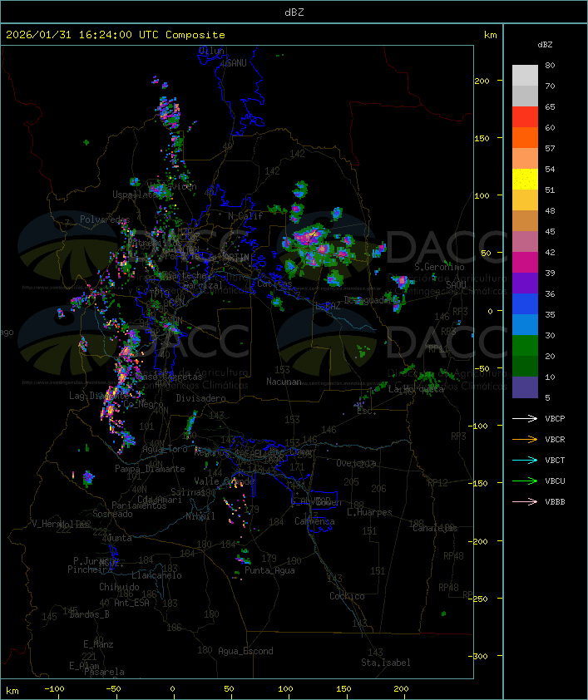The image size is (588, 700).
Task: Pick the magenta 39-42 dBZ legend swatch
Action: tap(525, 263)
